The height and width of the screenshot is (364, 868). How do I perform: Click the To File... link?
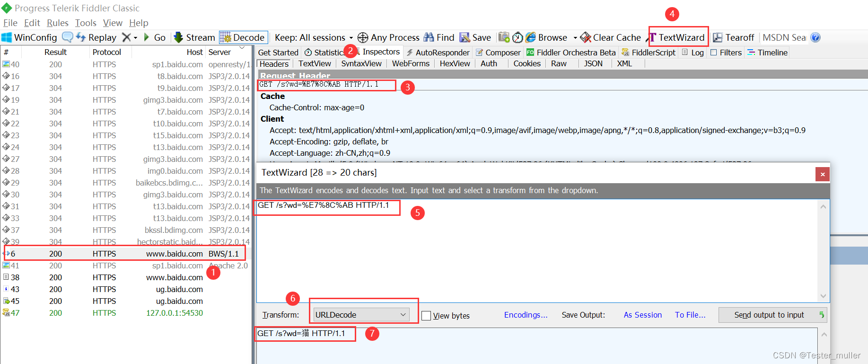(690, 315)
